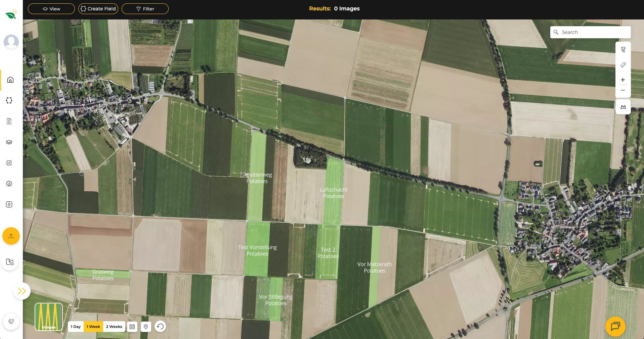Viewport: 644px width, 339px height.
Task: Click the location pin icon
Action: [x=146, y=327]
